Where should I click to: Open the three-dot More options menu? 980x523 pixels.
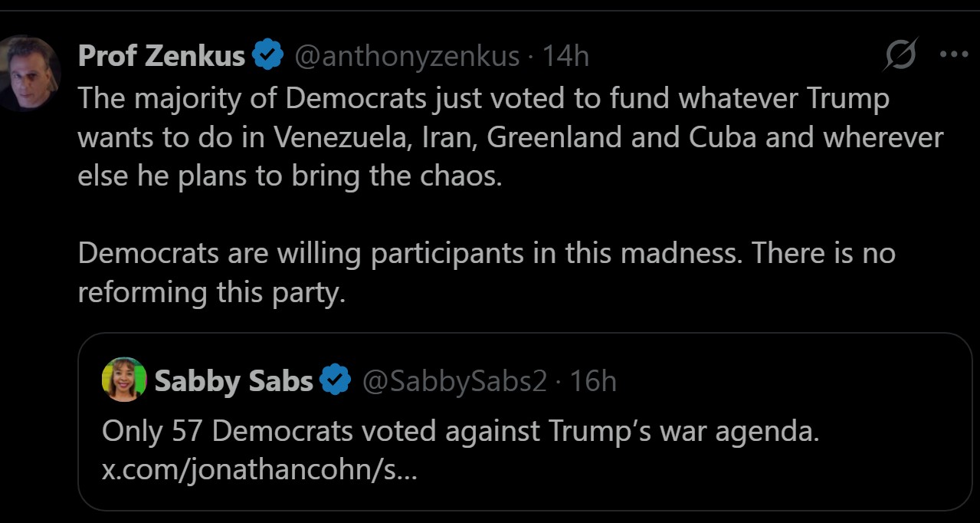click(953, 55)
